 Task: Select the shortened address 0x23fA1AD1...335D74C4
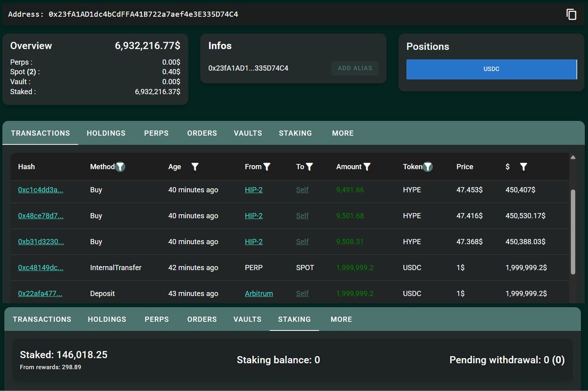pyautogui.click(x=248, y=68)
